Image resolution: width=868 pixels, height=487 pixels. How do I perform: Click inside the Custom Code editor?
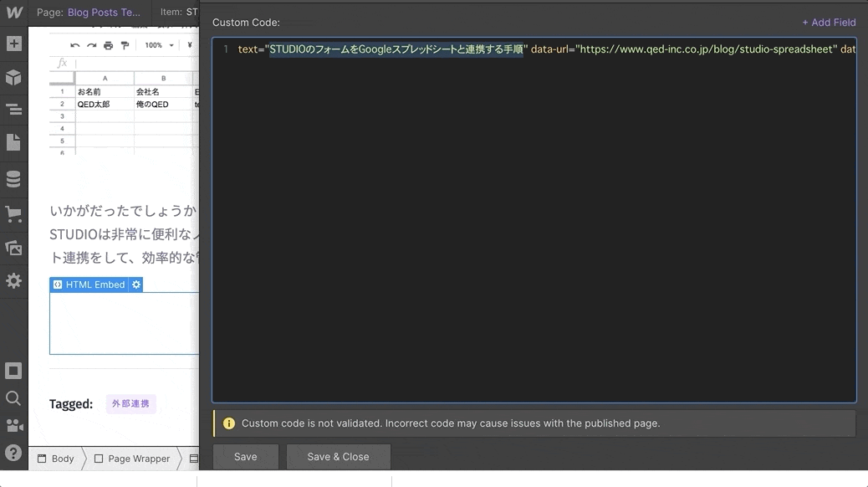(534, 220)
